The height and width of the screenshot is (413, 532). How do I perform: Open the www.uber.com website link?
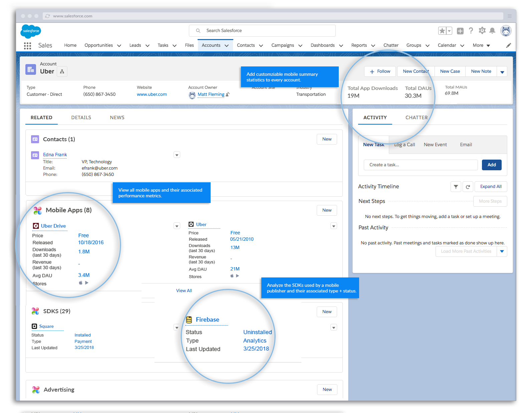pyautogui.click(x=152, y=94)
